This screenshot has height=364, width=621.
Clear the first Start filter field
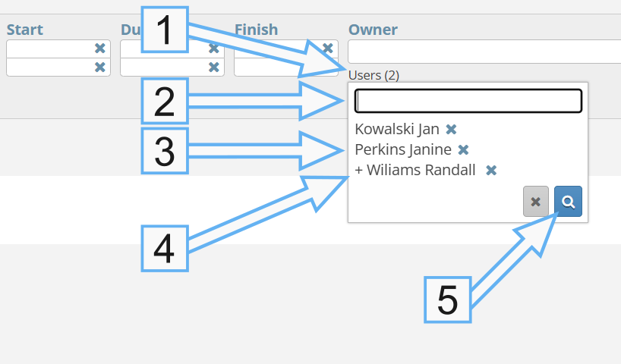click(x=99, y=49)
